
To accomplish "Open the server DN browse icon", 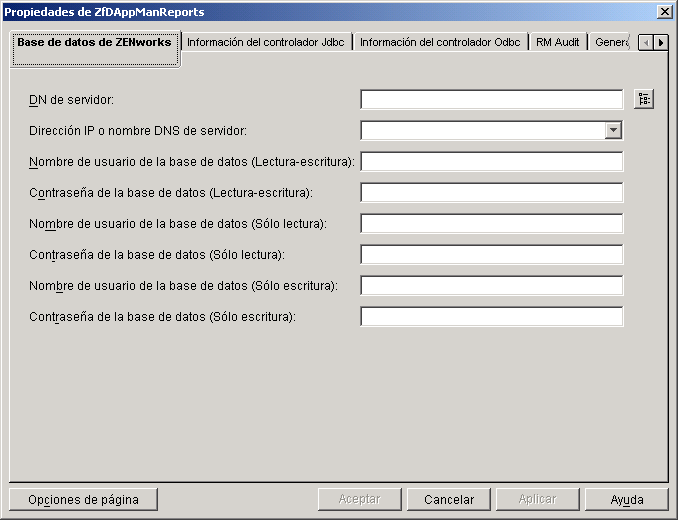I will click(644, 99).
